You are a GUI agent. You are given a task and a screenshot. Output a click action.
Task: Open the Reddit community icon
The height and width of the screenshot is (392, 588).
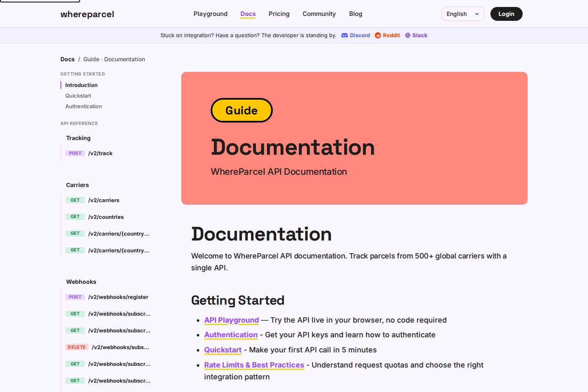click(378, 36)
